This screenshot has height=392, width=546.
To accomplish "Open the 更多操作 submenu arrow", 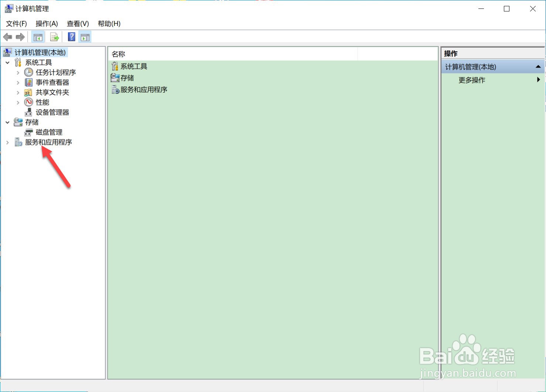I will pyautogui.click(x=539, y=80).
